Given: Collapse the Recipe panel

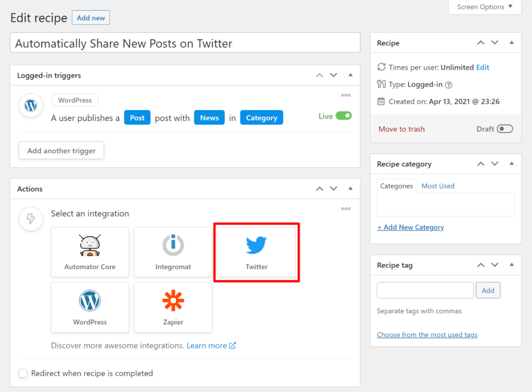Looking at the screenshot, I should (x=512, y=43).
